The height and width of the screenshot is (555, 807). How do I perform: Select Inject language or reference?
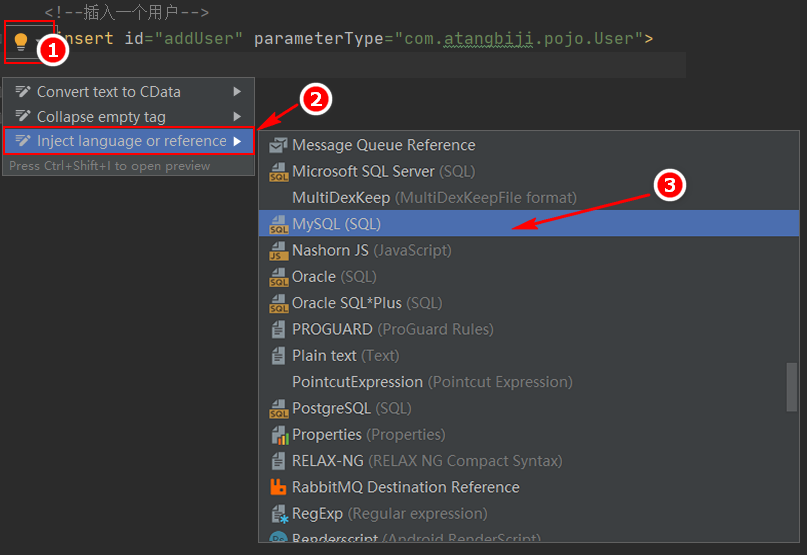pos(128,141)
